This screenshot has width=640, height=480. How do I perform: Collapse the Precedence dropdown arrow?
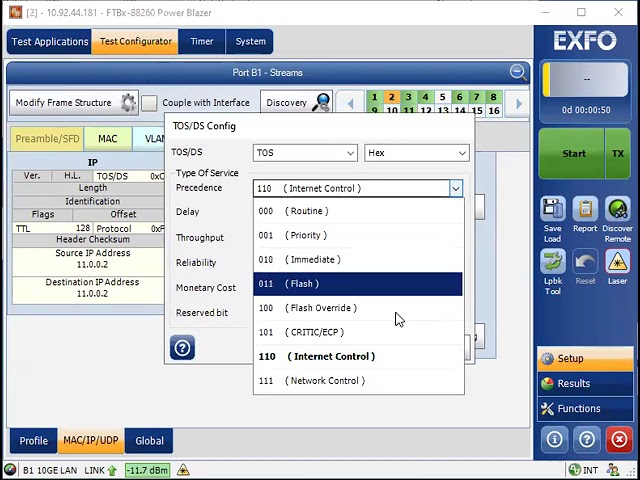456,189
